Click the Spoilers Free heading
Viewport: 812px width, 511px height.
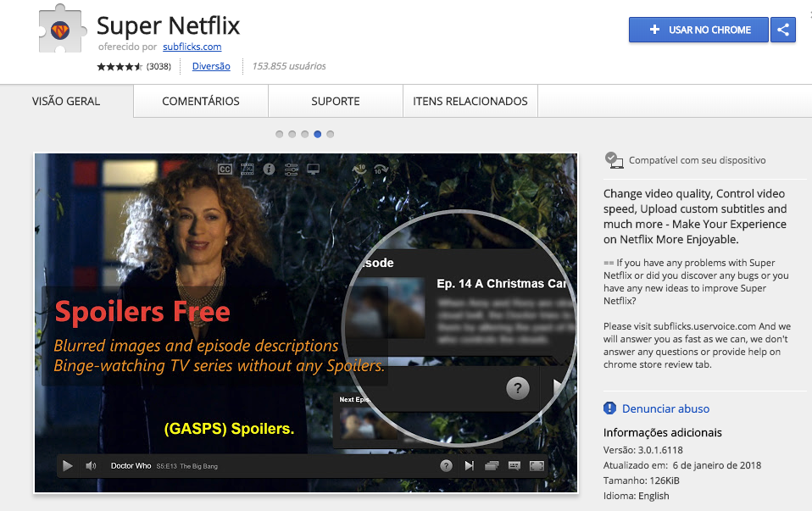(142, 312)
